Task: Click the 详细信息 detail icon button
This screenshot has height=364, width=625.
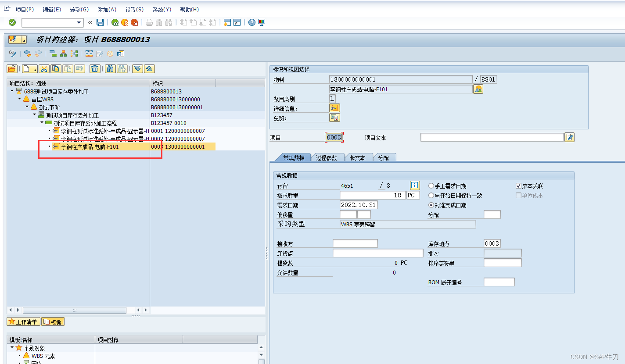Action: pos(334,108)
